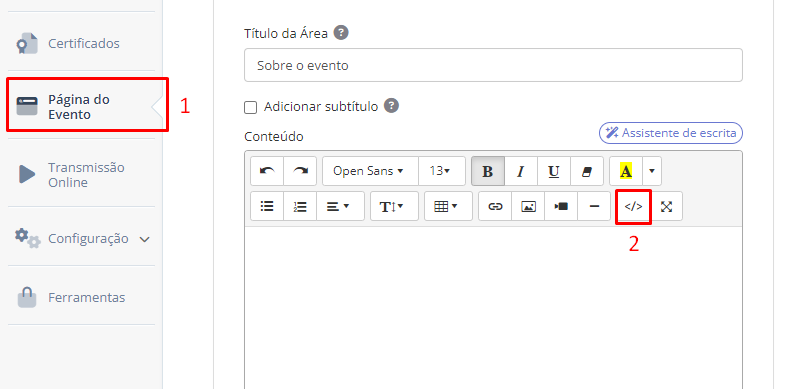Click the redo arrow in editor toolbar

point(300,171)
